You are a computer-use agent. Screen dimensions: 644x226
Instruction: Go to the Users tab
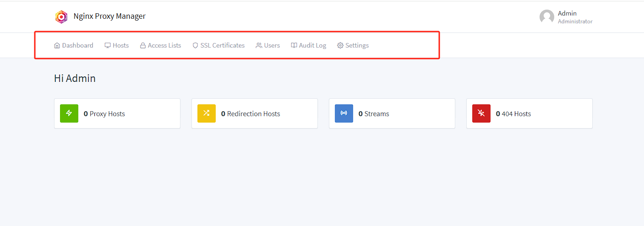tap(268, 45)
